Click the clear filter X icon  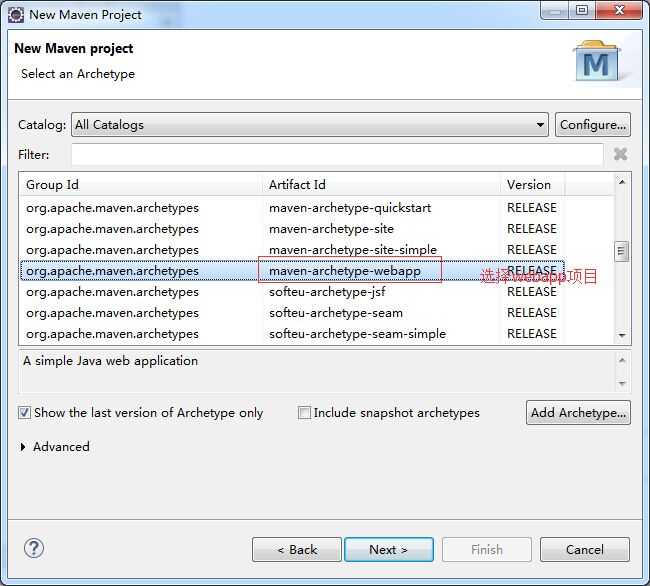click(x=620, y=154)
